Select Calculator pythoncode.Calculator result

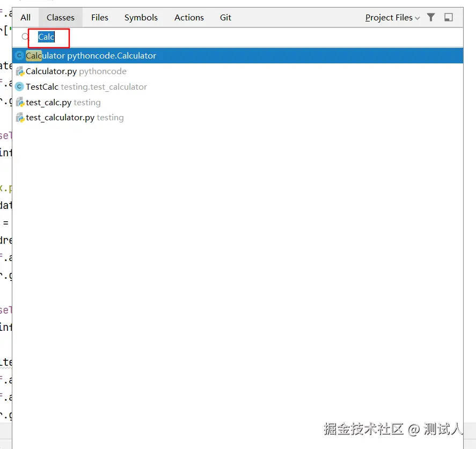click(238, 56)
